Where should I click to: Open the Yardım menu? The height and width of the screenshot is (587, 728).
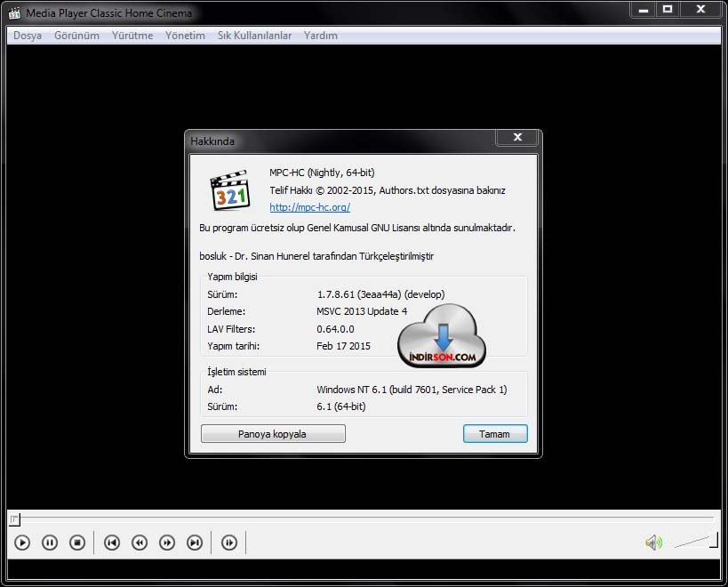point(320,36)
